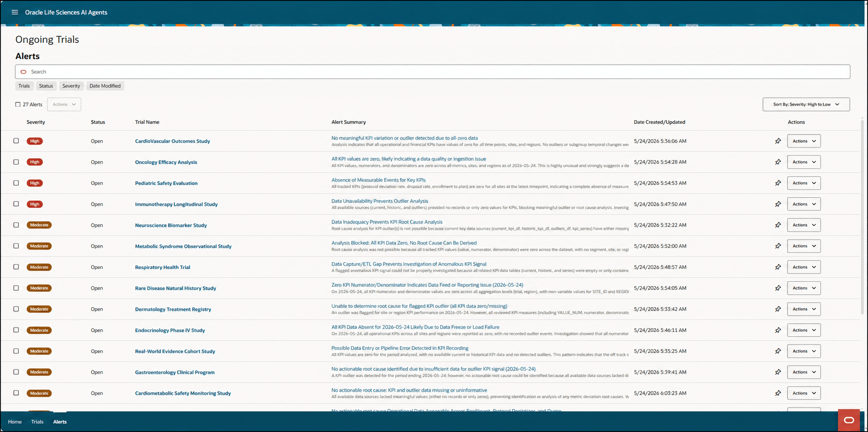Image resolution: width=868 pixels, height=432 pixels.
Task: Pin the Pediatric Safety Evaluation alert
Action: point(778,183)
